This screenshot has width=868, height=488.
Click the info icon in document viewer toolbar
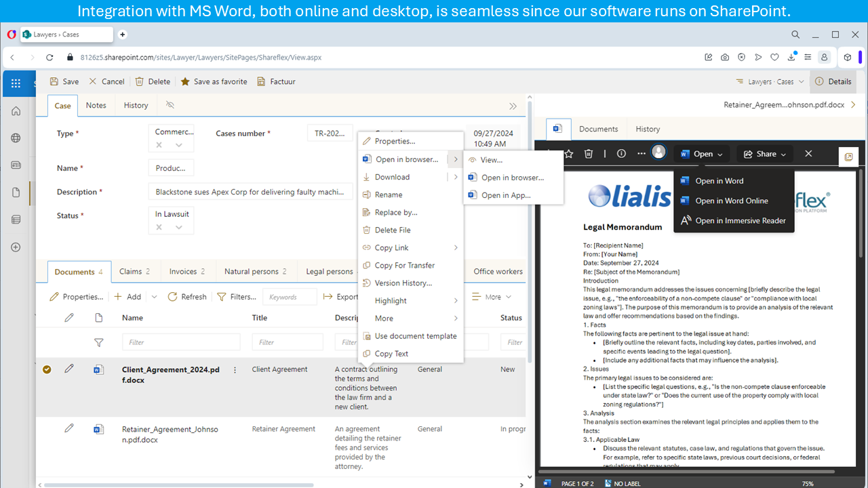click(621, 154)
